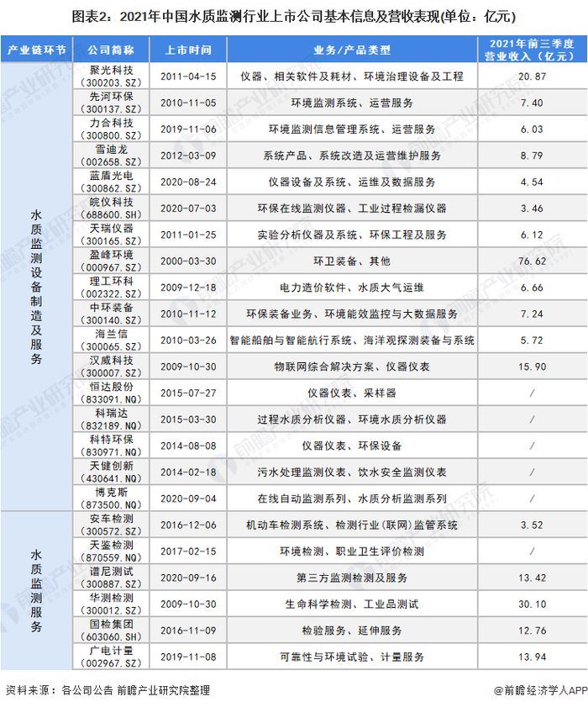The width and height of the screenshot is (588, 707).
Task: Click revenue value '15.90'
Action: click(532, 367)
